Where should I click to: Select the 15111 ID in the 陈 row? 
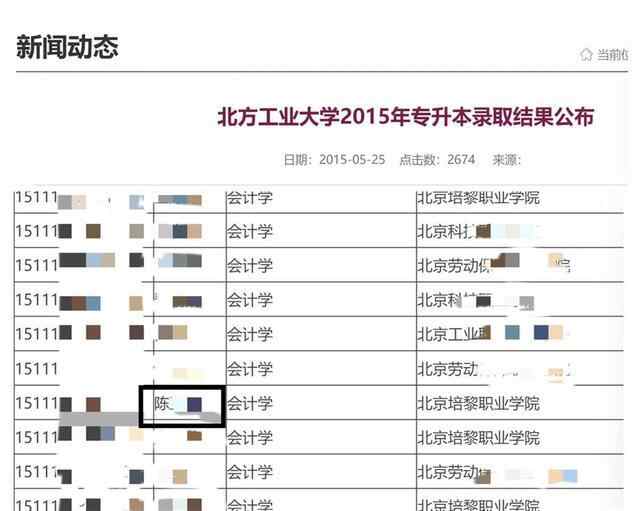click(35, 403)
